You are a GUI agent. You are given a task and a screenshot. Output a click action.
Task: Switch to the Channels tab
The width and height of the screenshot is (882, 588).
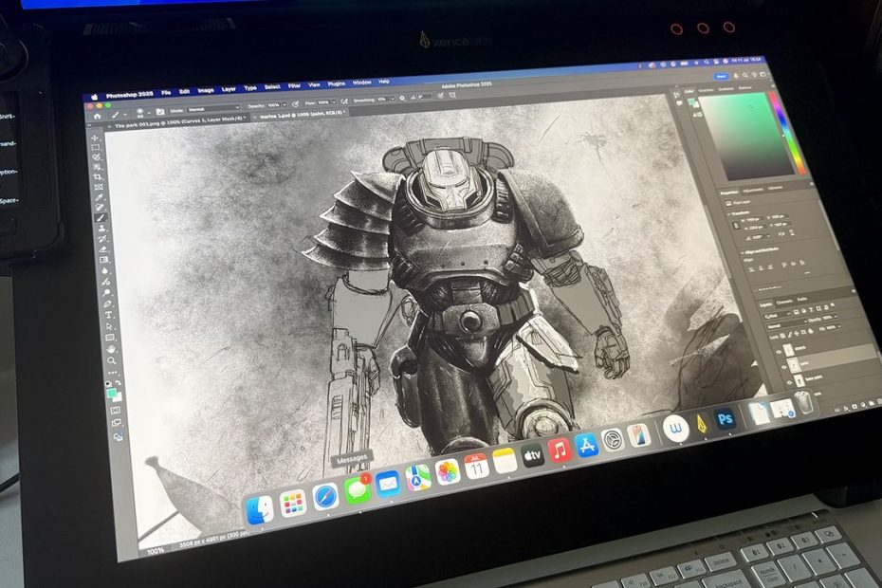click(x=784, y=302)
